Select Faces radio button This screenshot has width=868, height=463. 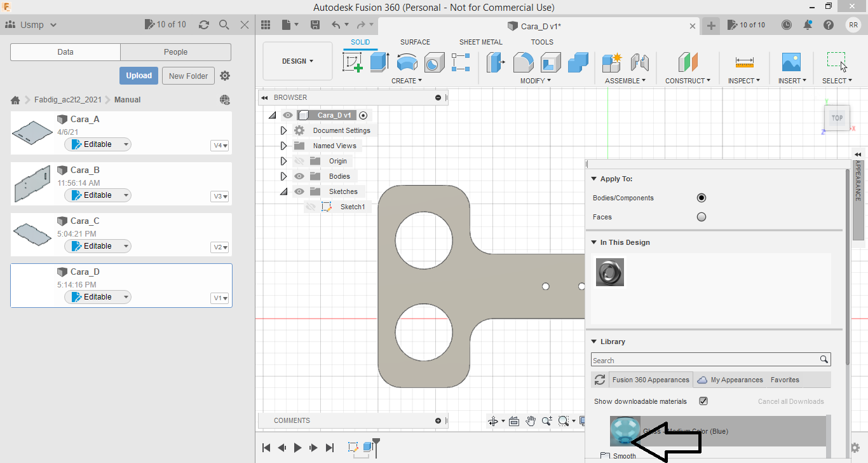click(x=702, y=217)
